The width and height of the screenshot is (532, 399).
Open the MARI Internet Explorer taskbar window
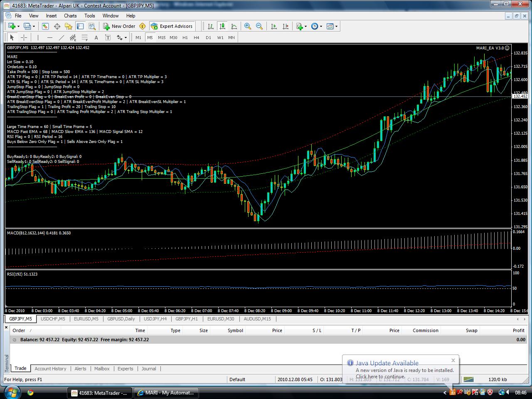point(166,392)
